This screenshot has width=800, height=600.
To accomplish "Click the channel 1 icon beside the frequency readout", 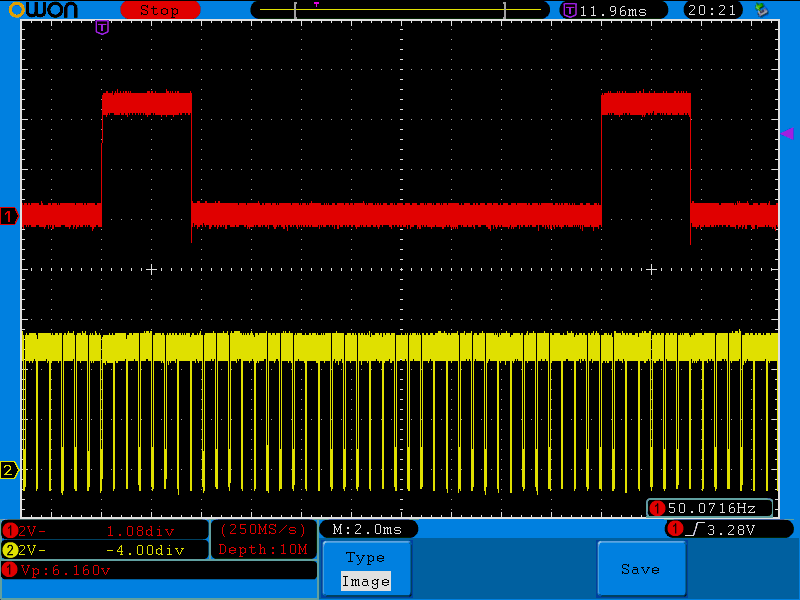I will coord(657,508).
